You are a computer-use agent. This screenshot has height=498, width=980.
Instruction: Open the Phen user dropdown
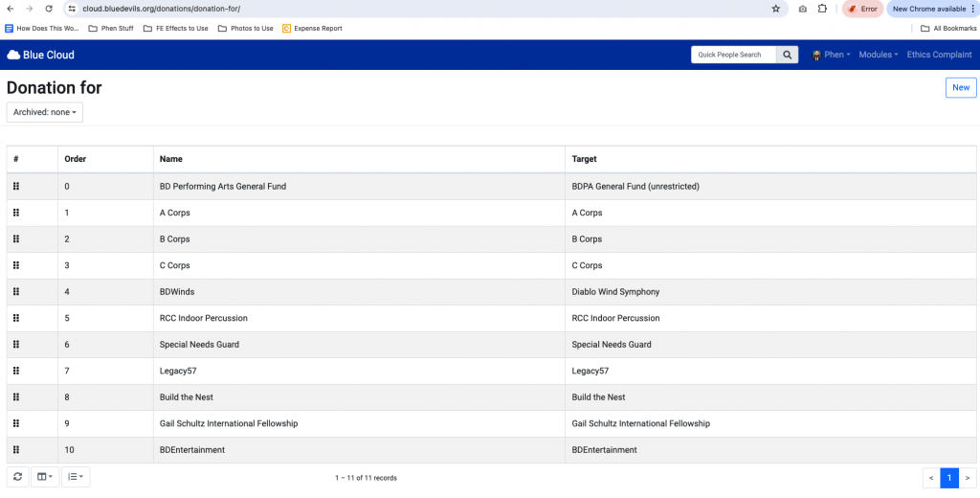[832, 55]
